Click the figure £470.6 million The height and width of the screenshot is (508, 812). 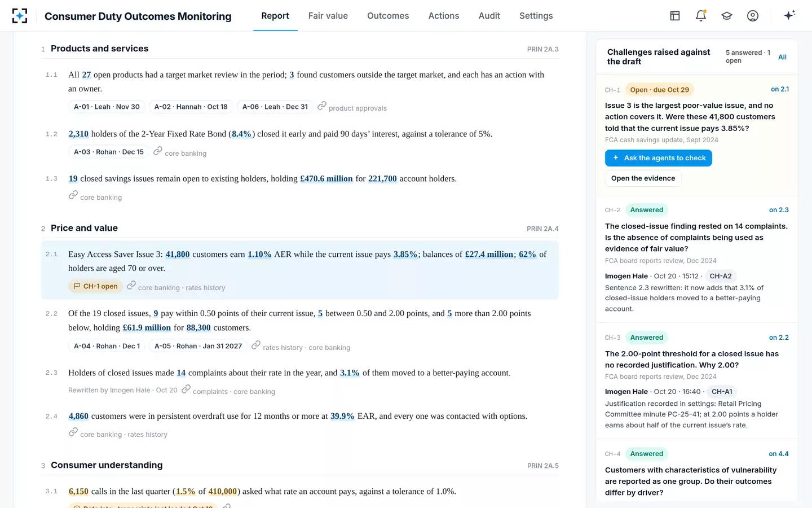326,179
